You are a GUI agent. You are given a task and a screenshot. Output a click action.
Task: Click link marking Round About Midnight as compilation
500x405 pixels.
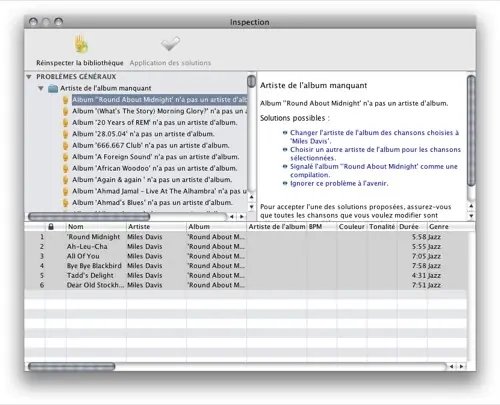click(374, 170)
